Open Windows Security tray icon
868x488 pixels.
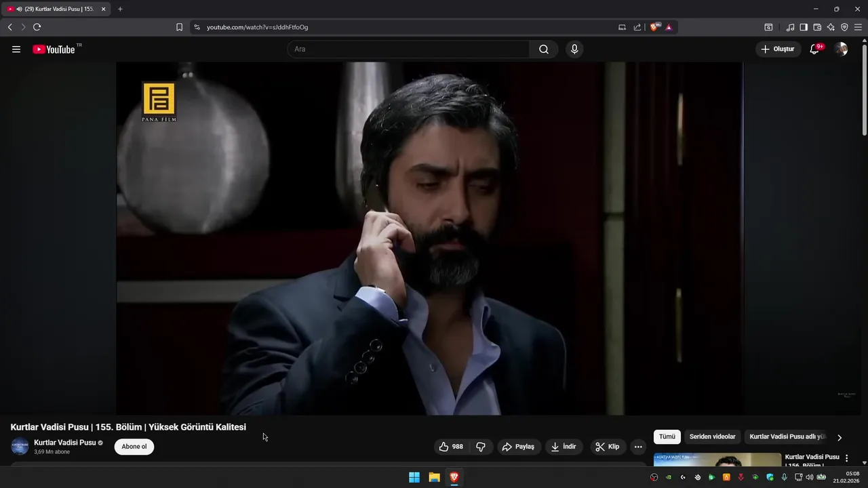(x=770, y=477)
